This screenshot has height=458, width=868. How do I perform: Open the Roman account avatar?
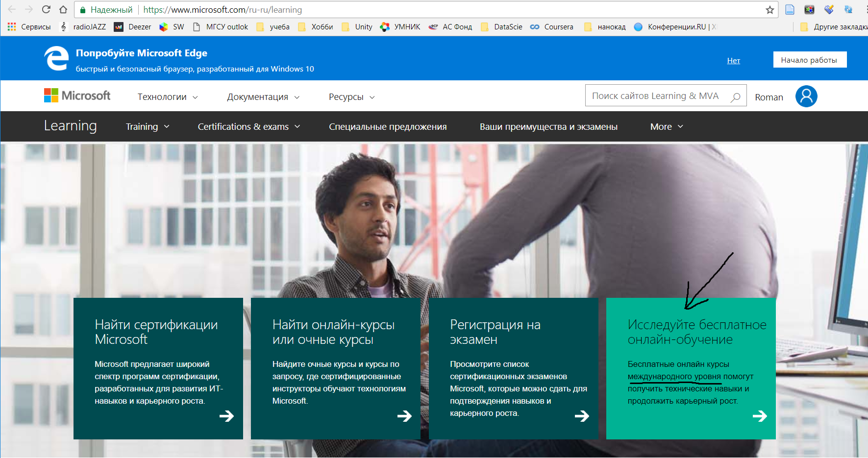(x=806, y=96)
